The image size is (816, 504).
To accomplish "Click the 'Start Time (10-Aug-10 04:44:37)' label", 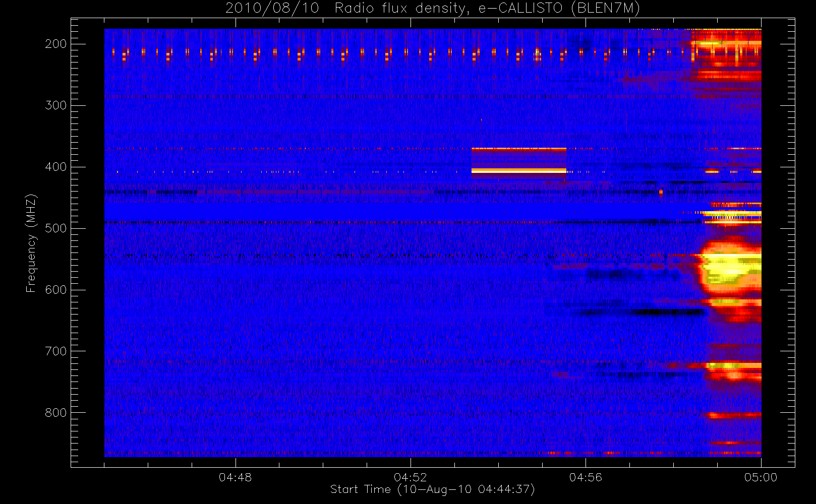I will (432, 489).
